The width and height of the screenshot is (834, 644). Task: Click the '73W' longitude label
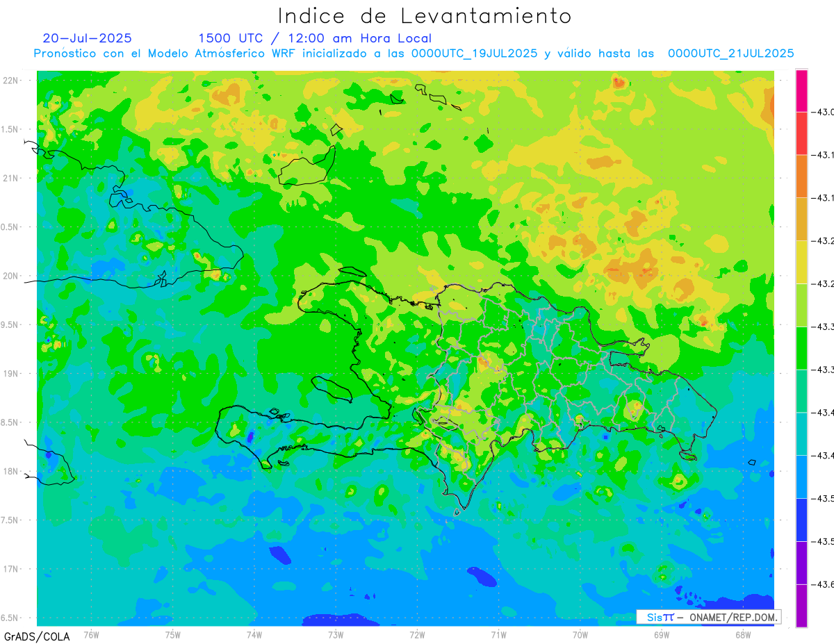336,635
